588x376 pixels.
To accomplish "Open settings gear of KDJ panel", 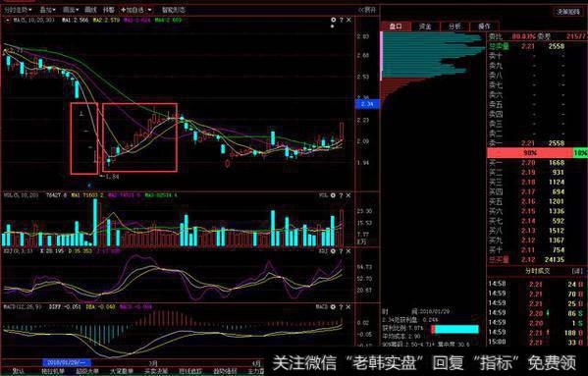I will pyautogui.click(x=333, y=250).
